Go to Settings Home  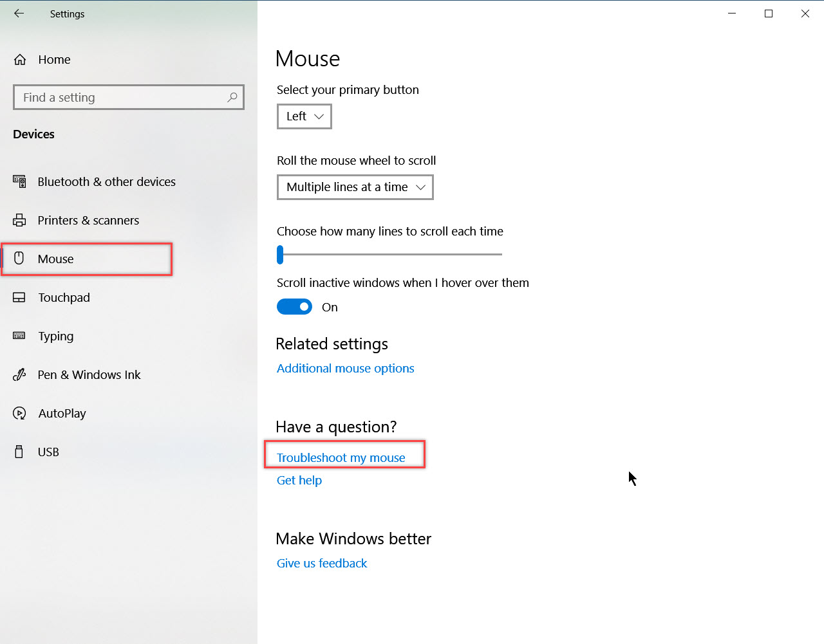[x=54, y=60]
